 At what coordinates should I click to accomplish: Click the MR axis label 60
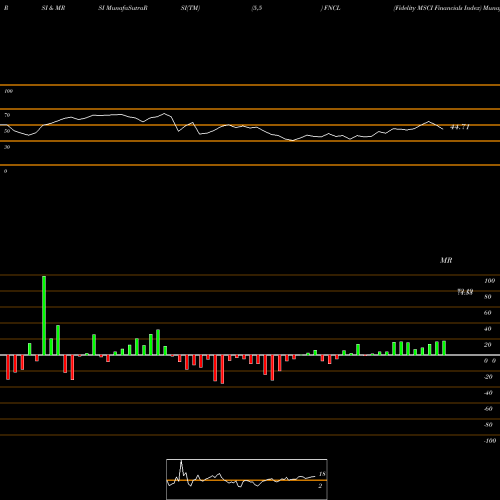point(488,313)
